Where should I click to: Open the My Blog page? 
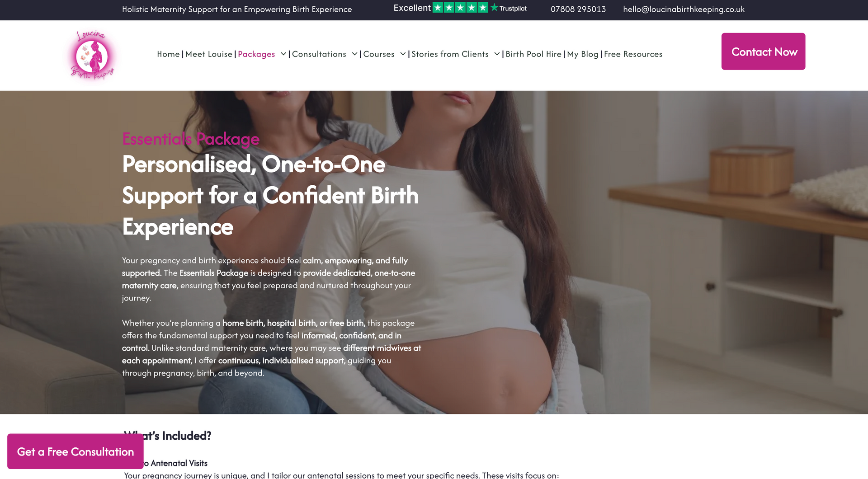(x=583, y=54)
